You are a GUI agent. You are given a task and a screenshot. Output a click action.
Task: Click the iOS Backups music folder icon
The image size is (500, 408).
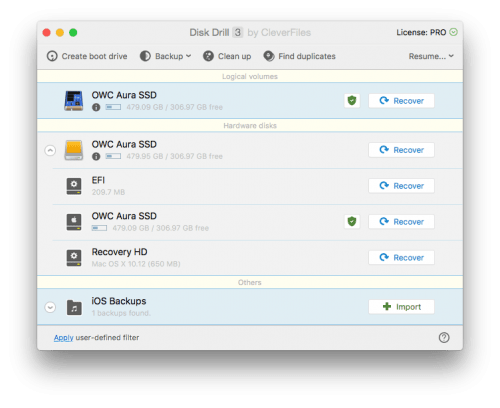click(74, 307)
